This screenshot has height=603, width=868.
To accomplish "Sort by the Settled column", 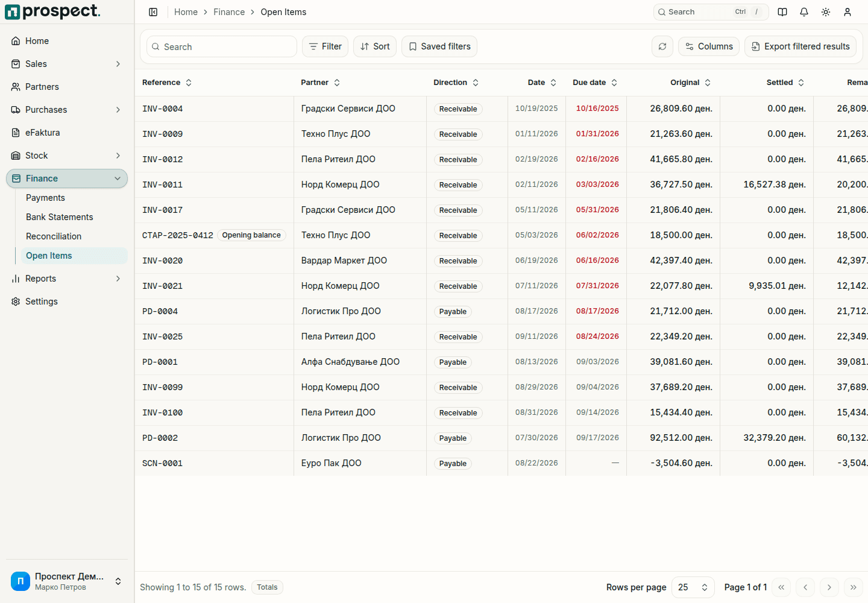I will pos(785,83).
